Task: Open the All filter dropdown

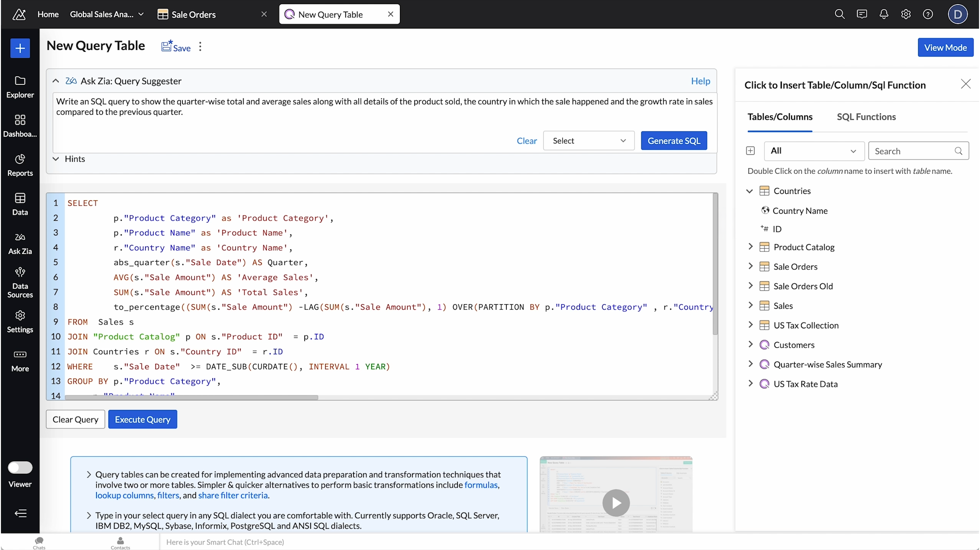Action: tap(814, 151)
